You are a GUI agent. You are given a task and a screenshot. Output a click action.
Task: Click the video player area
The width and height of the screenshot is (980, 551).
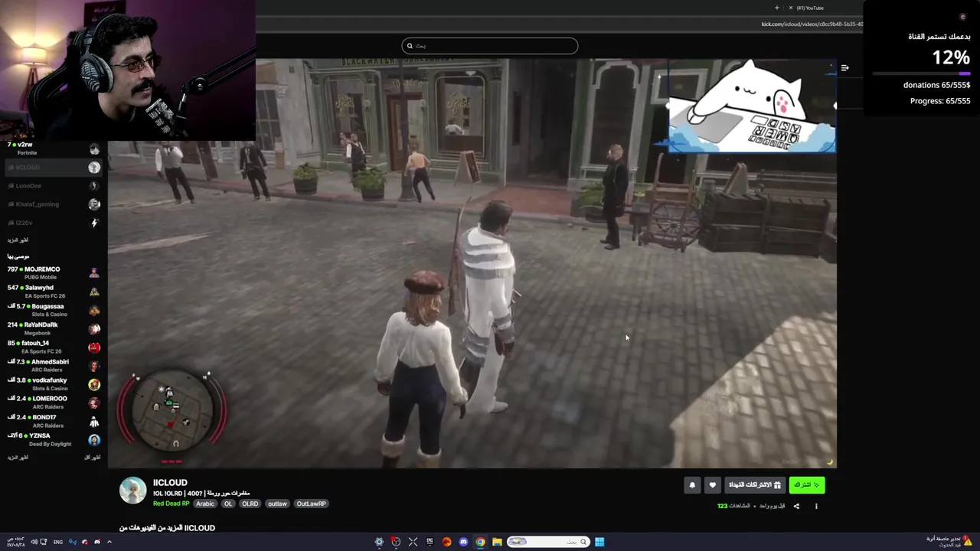tap(472, 262)
